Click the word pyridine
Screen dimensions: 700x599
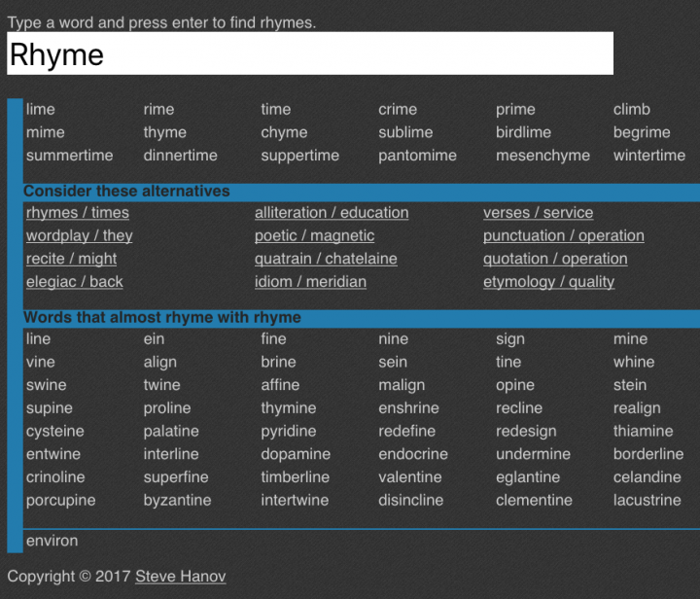[289, 431]
